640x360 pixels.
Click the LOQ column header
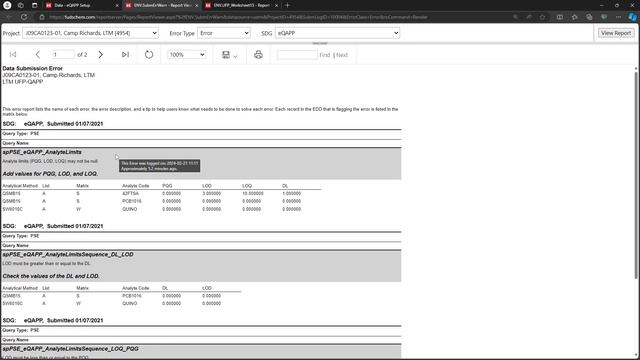click(x=247, y=186)
